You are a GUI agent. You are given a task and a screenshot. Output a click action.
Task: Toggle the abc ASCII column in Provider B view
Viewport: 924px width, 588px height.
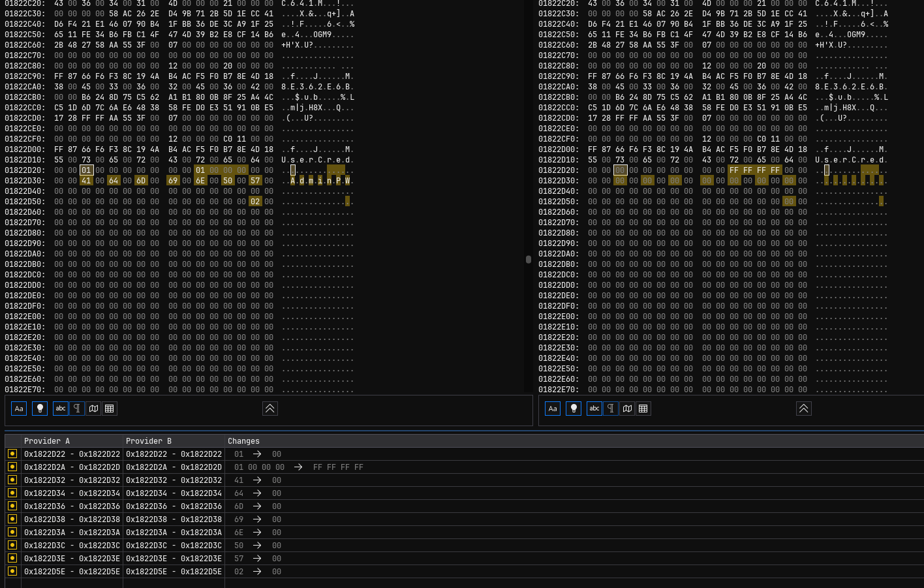(x=594, y=409)
